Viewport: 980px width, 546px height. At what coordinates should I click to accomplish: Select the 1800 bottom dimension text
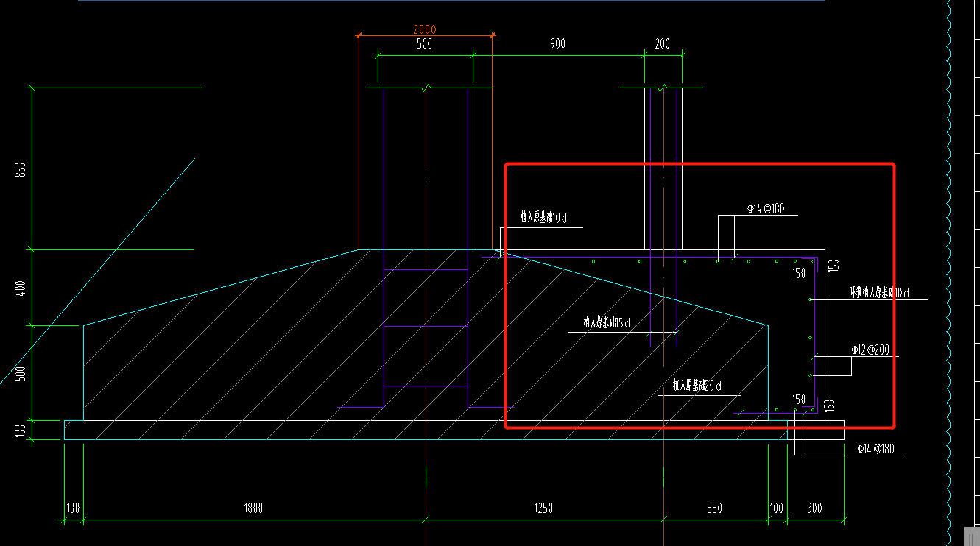tap(253, 508)
